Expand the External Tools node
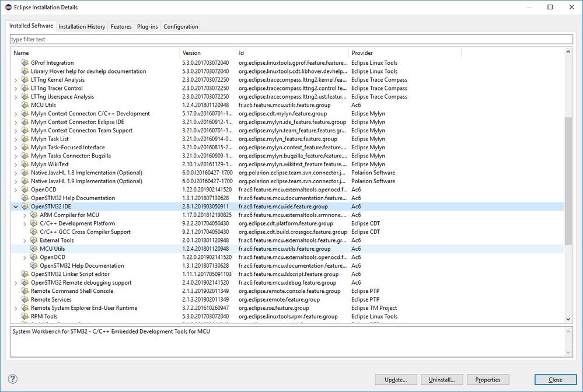The height and width of the screenshot is (392, 583). pyautogui.click(x=25, y=241)
